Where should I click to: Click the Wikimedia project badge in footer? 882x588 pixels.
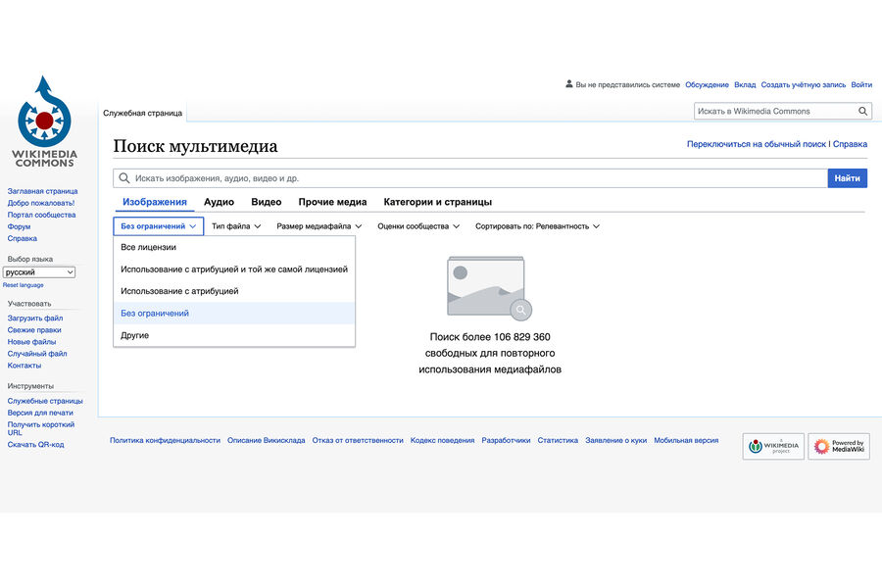pyautogui.click(x=773, y=446)
